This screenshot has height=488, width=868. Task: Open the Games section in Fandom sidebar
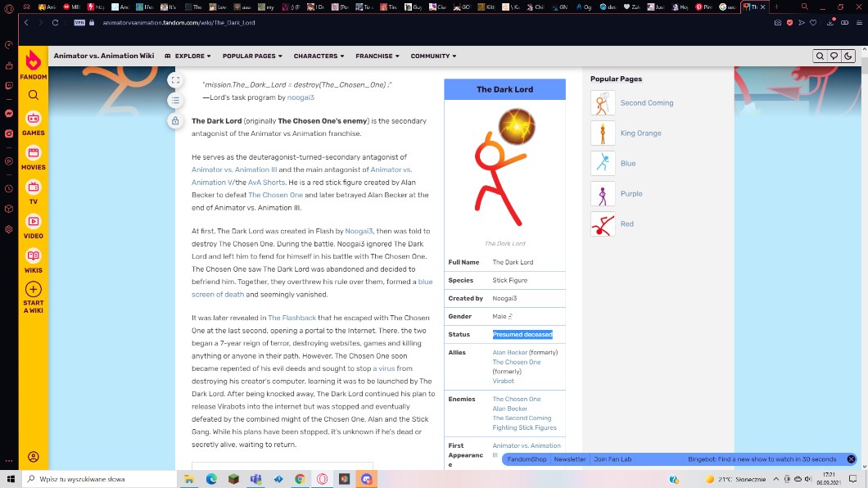(33, 120)
